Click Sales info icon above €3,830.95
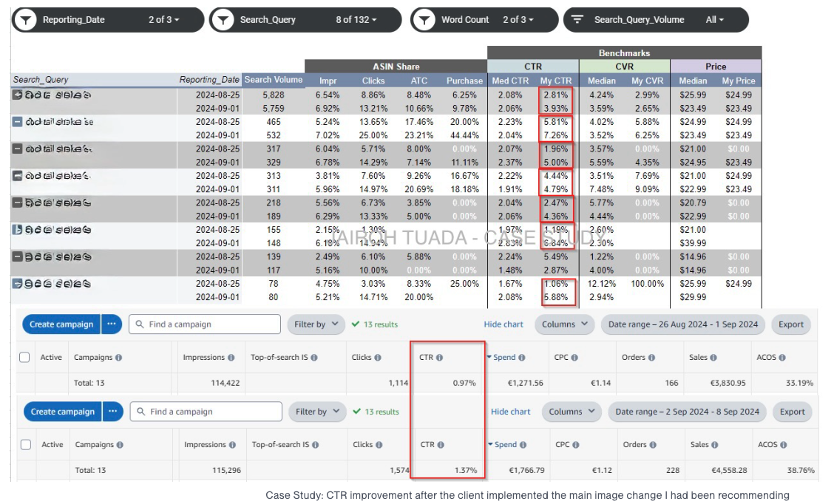This screenshot has width=834, height=504. (x=713, y=358)
